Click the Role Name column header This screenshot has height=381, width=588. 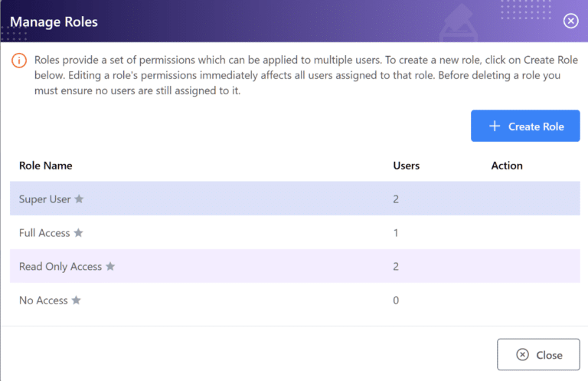pyautogui.click(x=46, y=166)
